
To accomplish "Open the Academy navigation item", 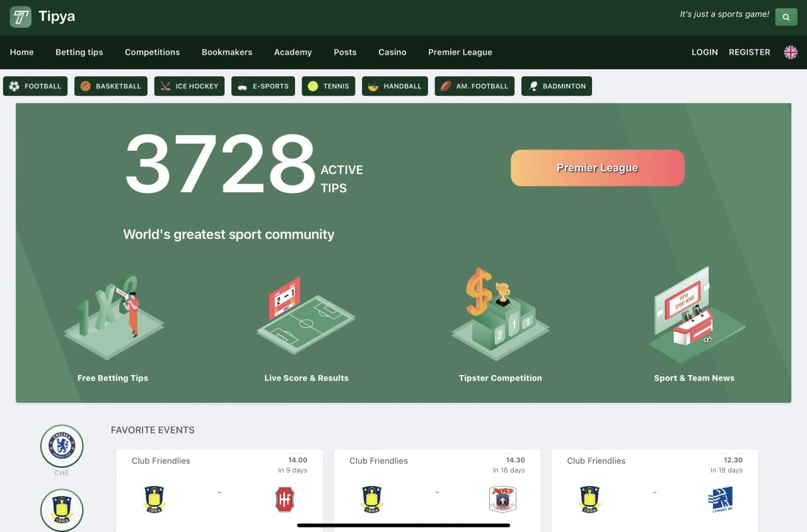I will click(x=293, y=52).
